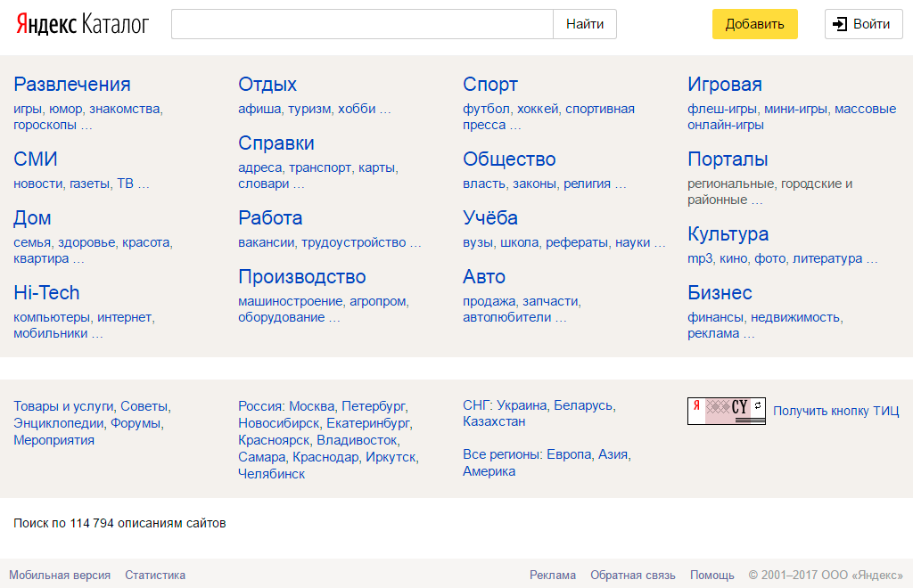913x588 pixels.
Task: Open the Работа category
Action: 270,218
